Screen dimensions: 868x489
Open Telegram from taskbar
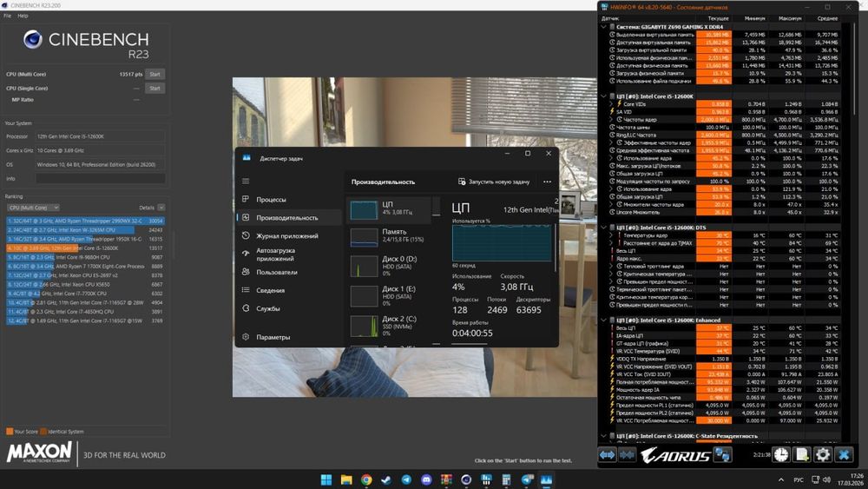click(x=406, y=479)
